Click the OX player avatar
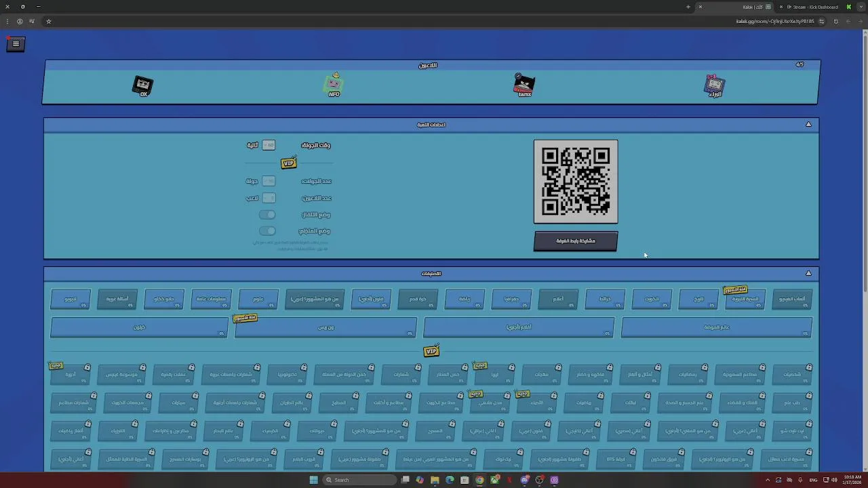Screen dimensions: 868x488 [143, 86]
